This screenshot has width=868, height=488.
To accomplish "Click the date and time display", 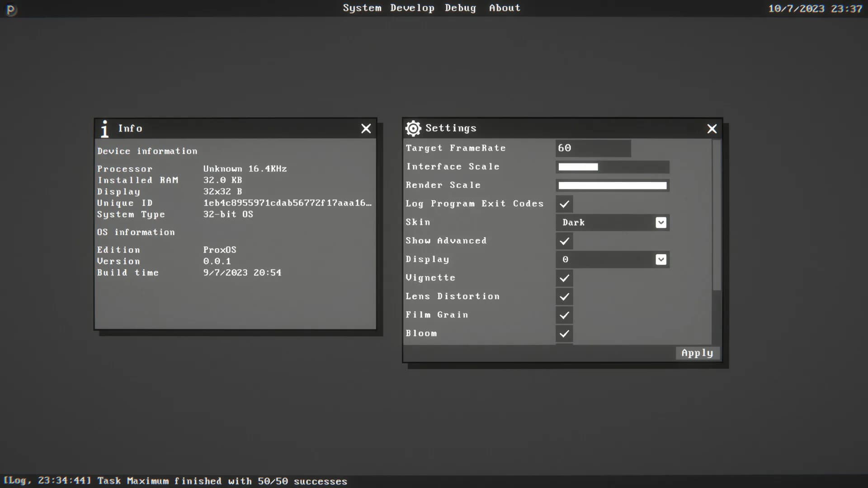I will tap(816, 9).
